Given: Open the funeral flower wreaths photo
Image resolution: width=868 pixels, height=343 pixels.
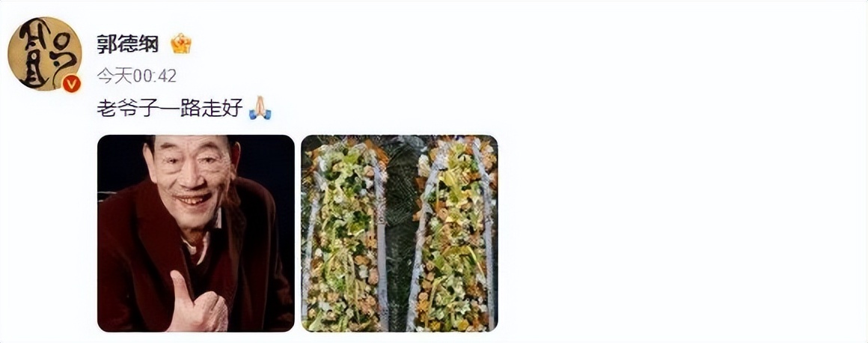Looking at the screenshot, I should point(399,233).
